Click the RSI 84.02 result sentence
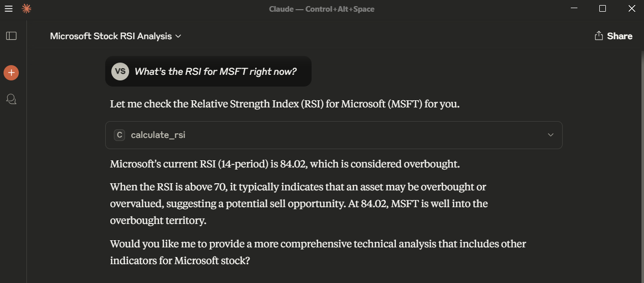 pyautogui.click(x=285, y=164)
